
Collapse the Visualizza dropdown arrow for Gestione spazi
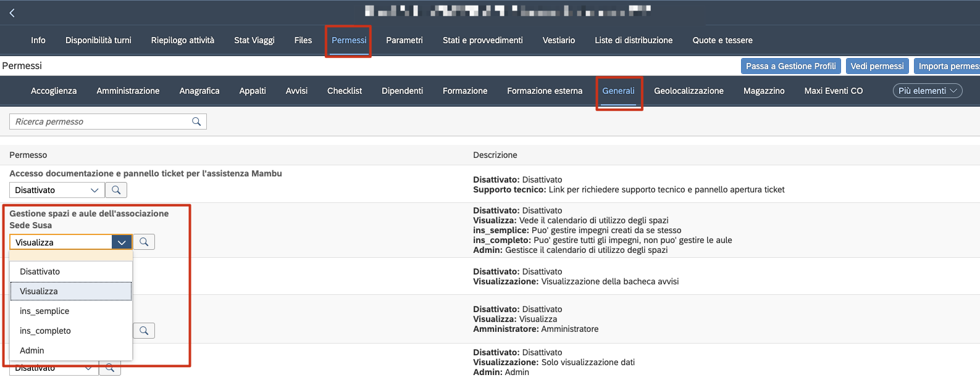click(122, 242)
